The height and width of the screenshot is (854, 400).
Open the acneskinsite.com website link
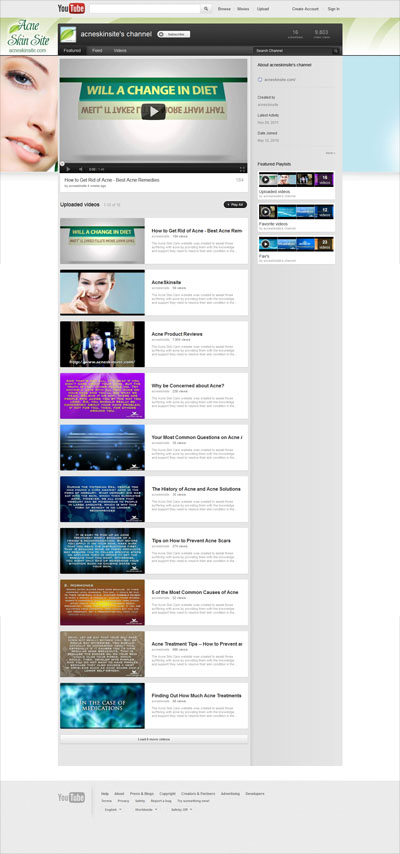click(280, 80)
